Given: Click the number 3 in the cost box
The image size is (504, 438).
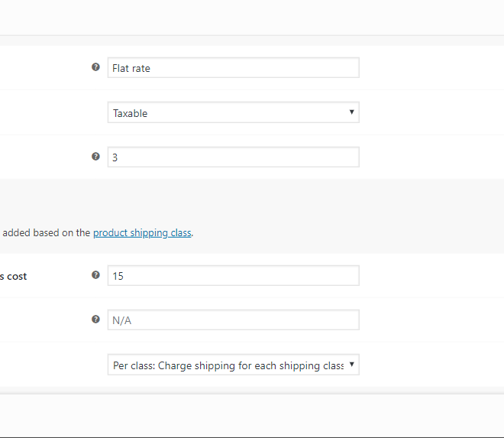Looking at the screenshot, I should [115, 157].
